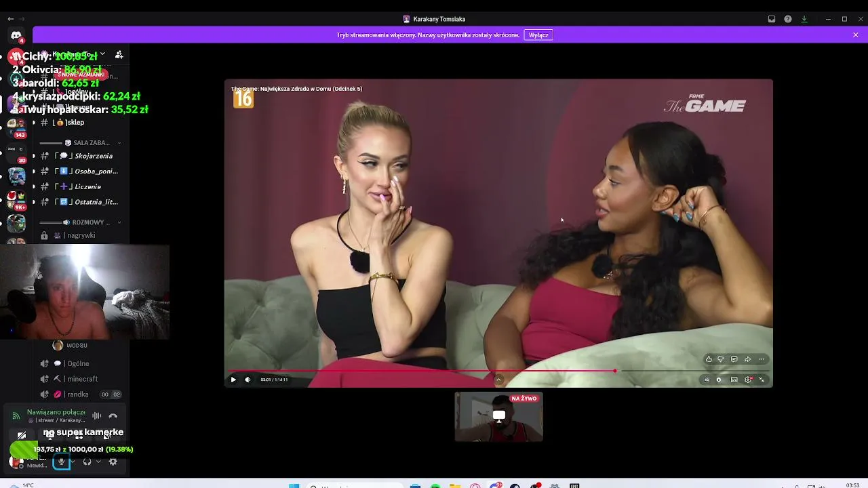Expand the server name header dropdown

(x=102, y=54)
